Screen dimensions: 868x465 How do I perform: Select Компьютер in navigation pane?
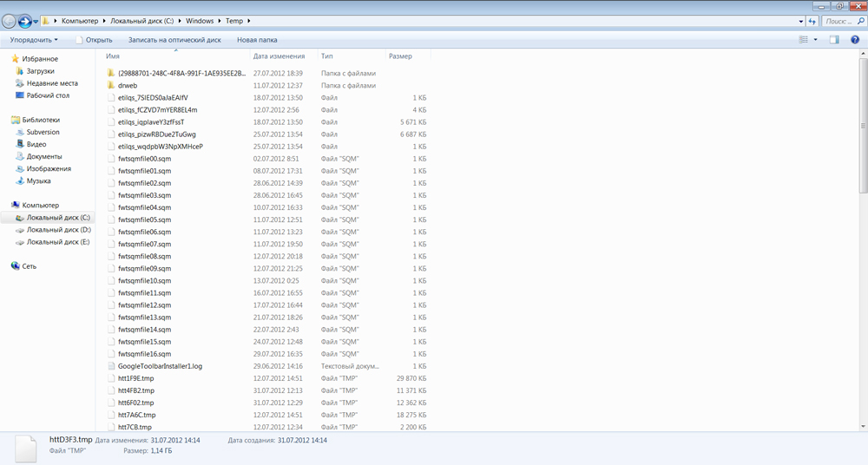coord(41,205)
